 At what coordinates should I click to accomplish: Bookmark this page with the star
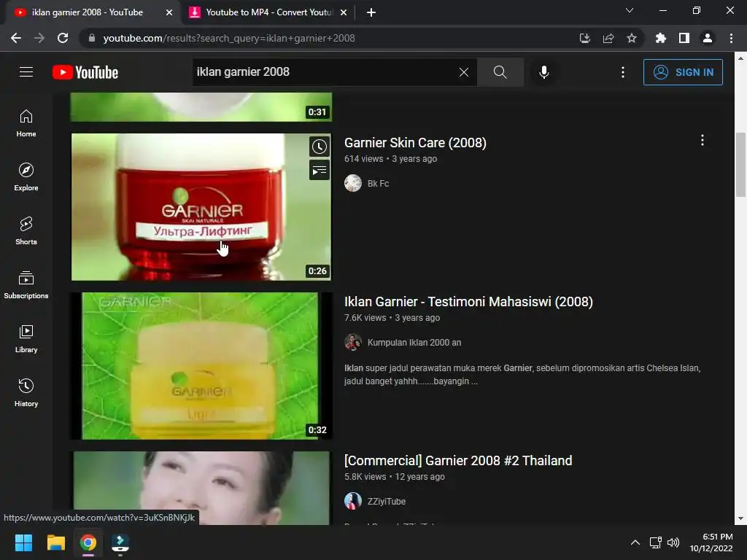(631, 38)
